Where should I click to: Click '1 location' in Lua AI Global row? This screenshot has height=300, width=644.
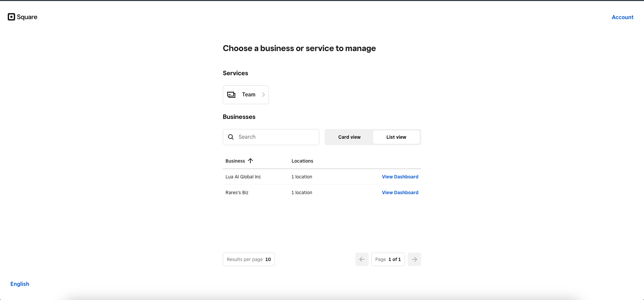302,177
